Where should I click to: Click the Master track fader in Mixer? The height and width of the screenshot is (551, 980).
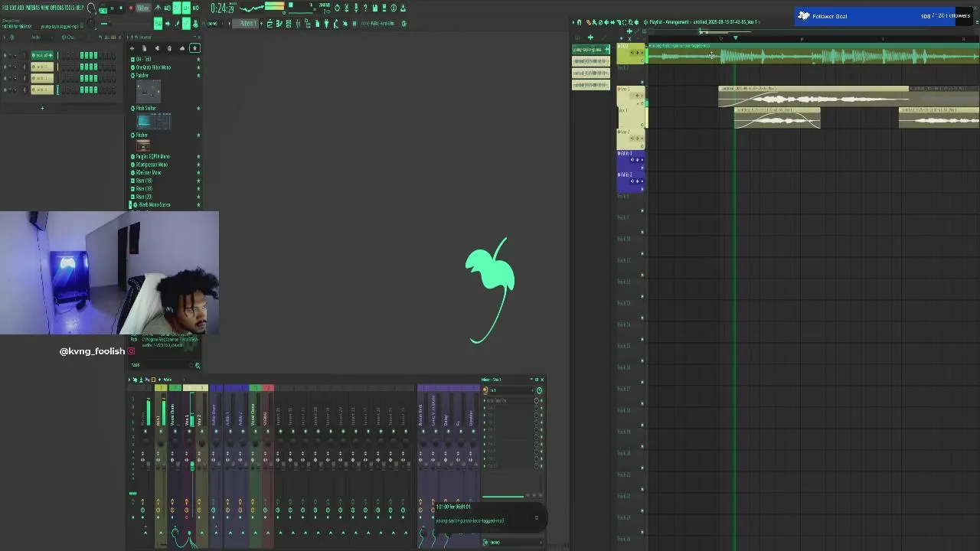pos(149,464)
